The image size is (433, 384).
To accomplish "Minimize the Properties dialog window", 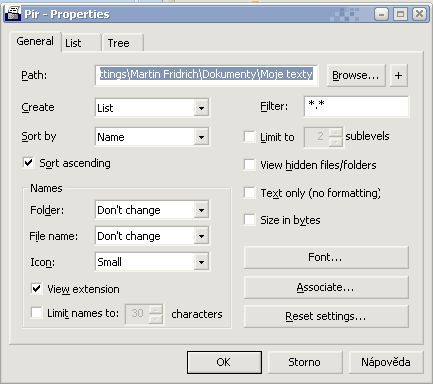I will [x=381, y=14].
